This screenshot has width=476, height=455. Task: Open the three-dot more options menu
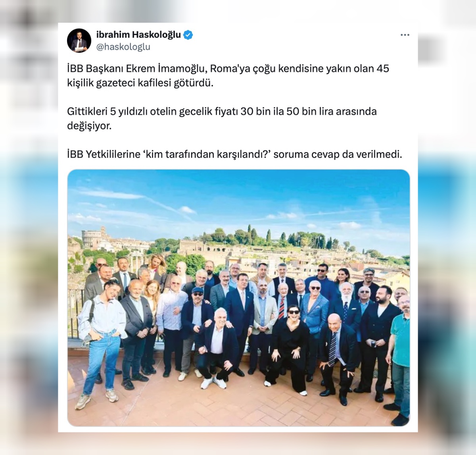click(405, 35)
